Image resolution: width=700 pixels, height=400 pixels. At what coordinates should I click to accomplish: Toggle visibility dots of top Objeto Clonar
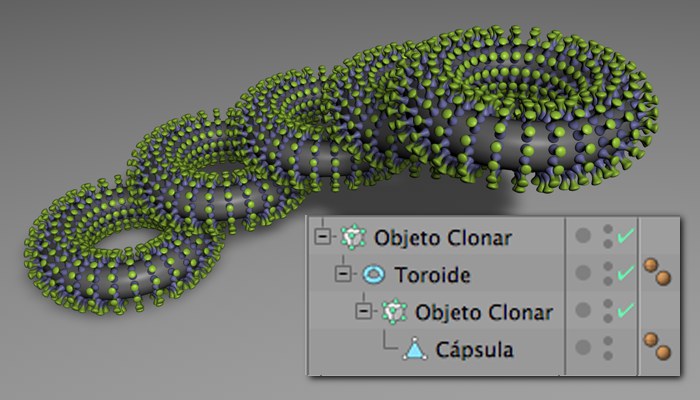click(608, 236)
